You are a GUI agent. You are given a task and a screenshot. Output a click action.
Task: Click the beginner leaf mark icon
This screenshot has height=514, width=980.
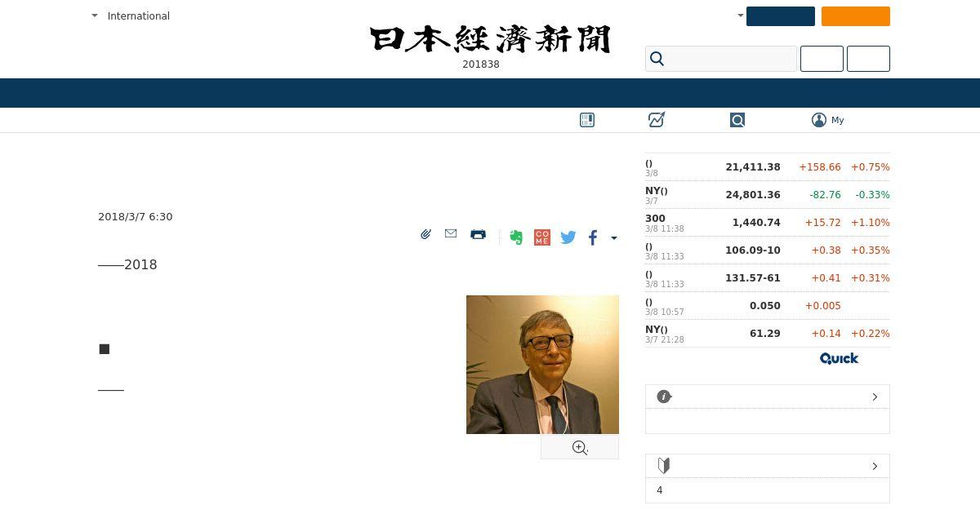[664, 466]
